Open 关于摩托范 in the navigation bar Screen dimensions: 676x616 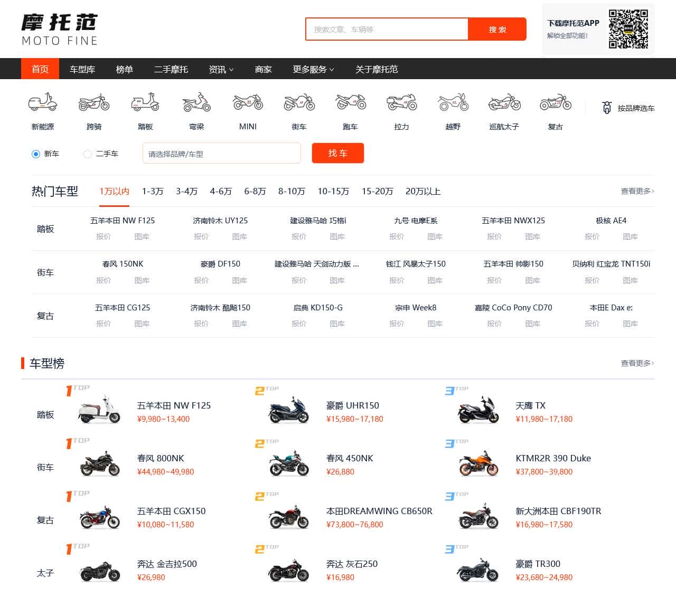pos(377,69)
